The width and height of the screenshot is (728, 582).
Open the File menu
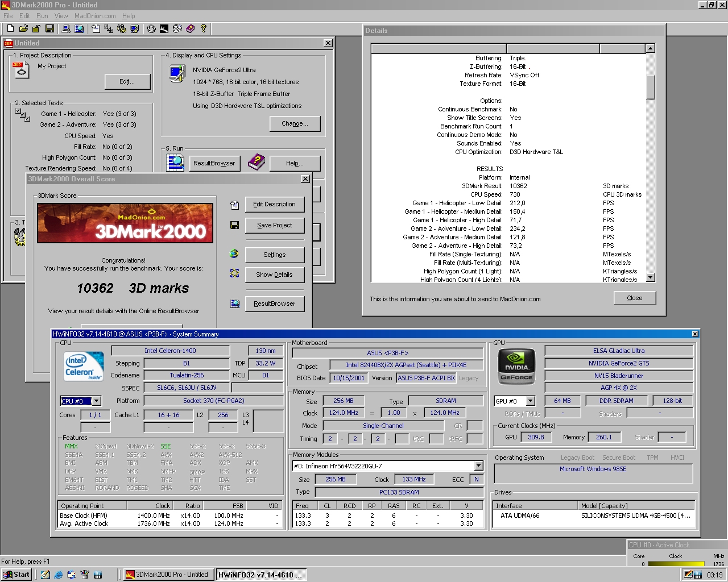point(8,16)
